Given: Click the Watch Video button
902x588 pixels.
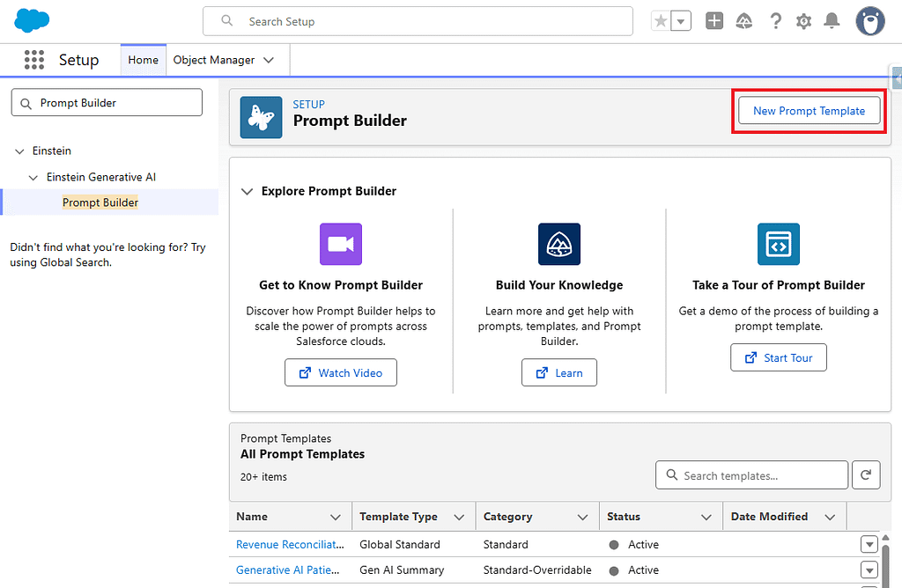Looking at the screenshot, I should [341, 372].
